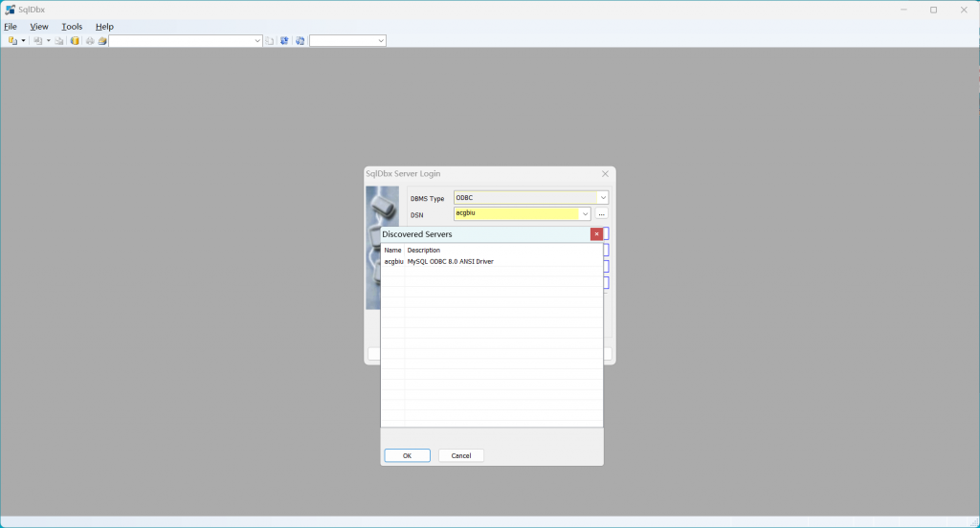980x528 pixels.
Task: Click the Name column header
Action: (x=392, y=250)
